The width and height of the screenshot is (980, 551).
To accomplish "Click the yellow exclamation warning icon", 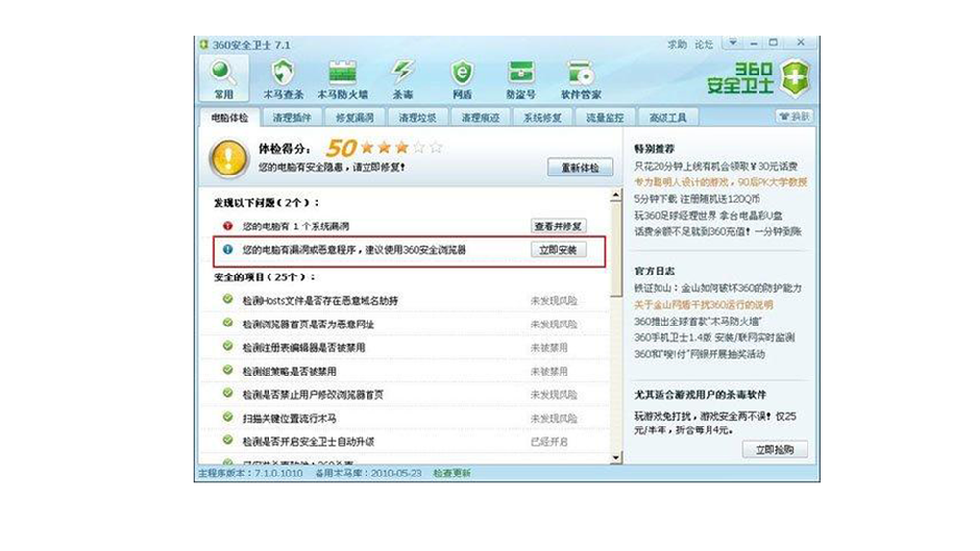I will [x=228, y=158].
